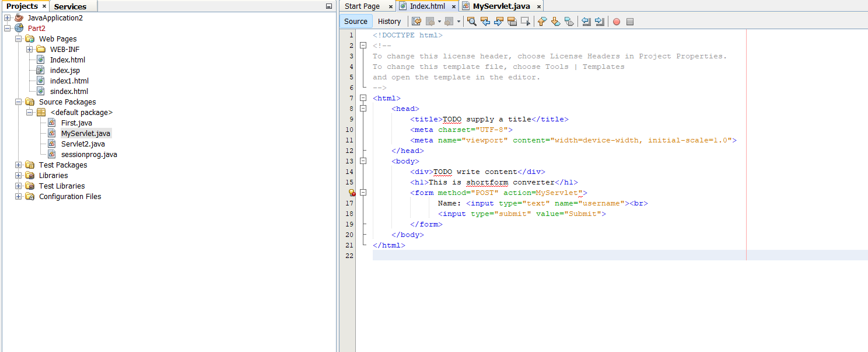This screenshot has height=352, width=868.
Task: Click the error hint bulb on line 16
Action: click(351, 193)
